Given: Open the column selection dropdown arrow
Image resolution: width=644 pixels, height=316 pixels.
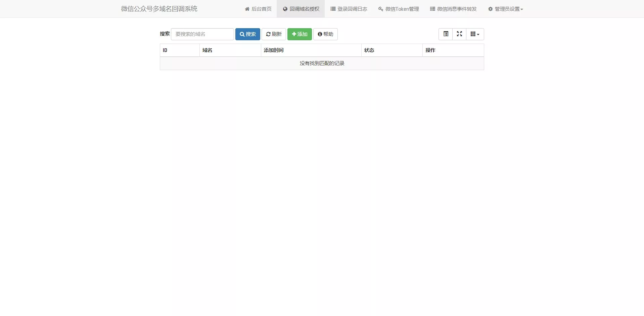Looking at the screenshot, I should tap(478, 34).
